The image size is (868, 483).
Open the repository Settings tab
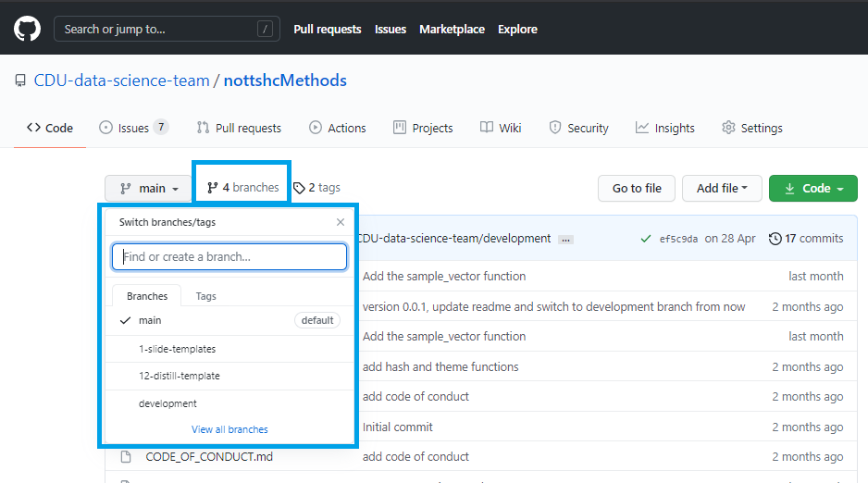point(752,128)
